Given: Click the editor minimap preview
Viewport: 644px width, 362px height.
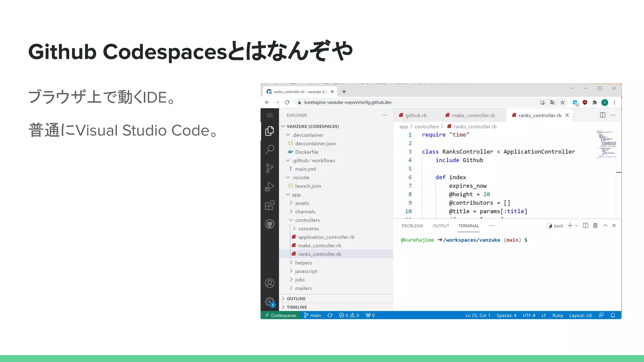Looking at the screenshot, I should click(606, 144).
